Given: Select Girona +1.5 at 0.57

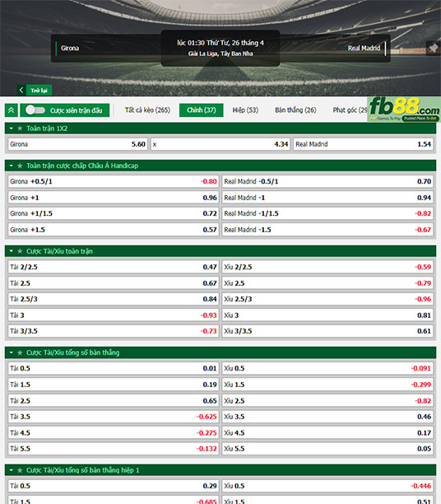Looking at the screenshot, I should [114, 230].
